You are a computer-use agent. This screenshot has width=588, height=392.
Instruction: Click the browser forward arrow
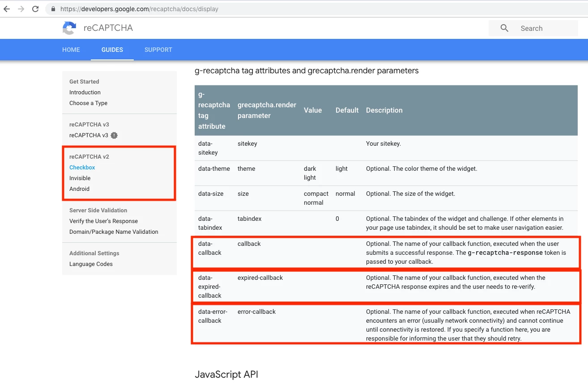(x=21, y=9)
